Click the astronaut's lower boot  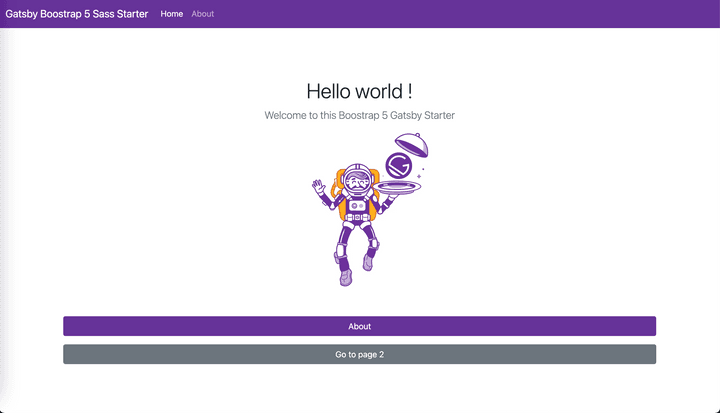click(x=346, y=277)
